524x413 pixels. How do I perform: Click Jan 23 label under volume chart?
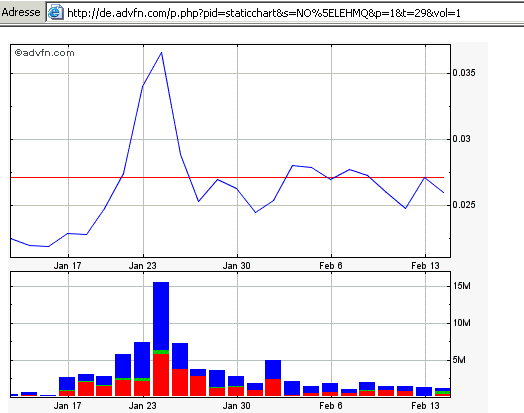click(143, 406)
